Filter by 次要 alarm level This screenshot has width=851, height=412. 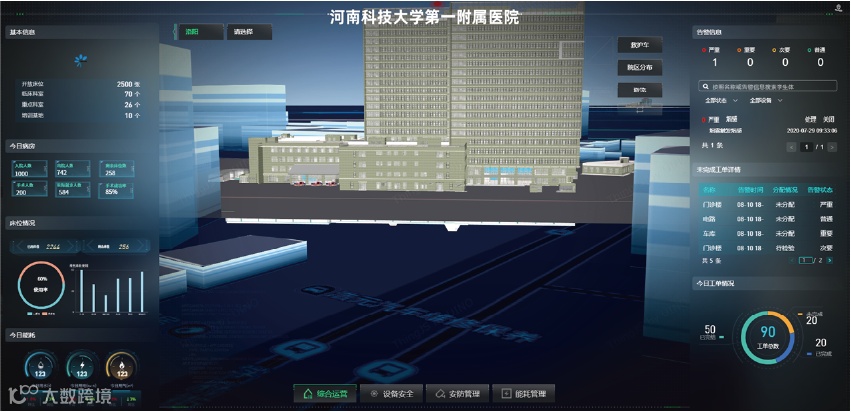click(x=782, y=49)
